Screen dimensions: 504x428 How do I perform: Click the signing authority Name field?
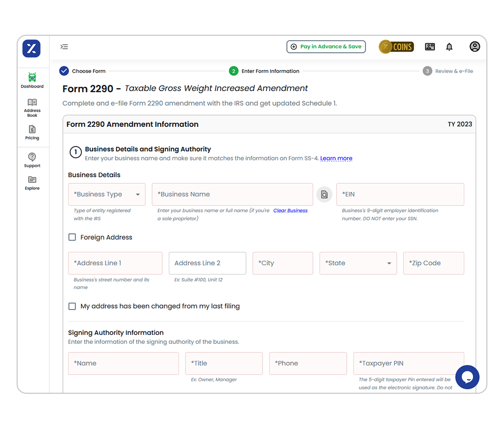click(x=123, y=364)
